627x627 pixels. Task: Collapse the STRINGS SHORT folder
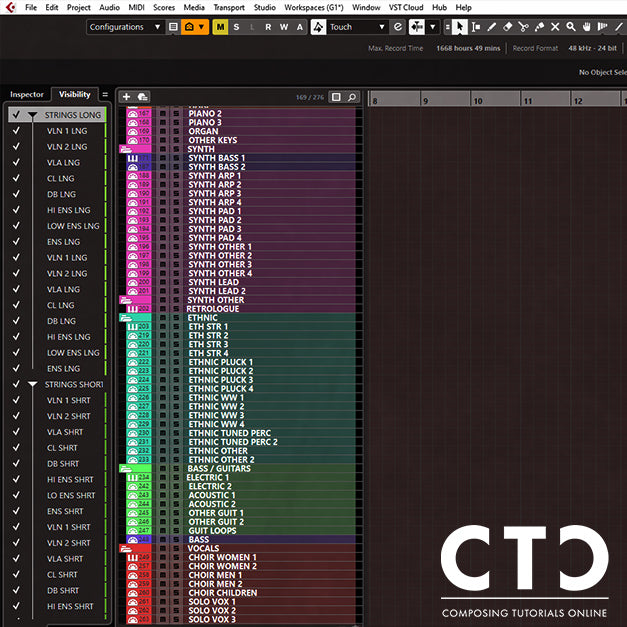point(32,384)
